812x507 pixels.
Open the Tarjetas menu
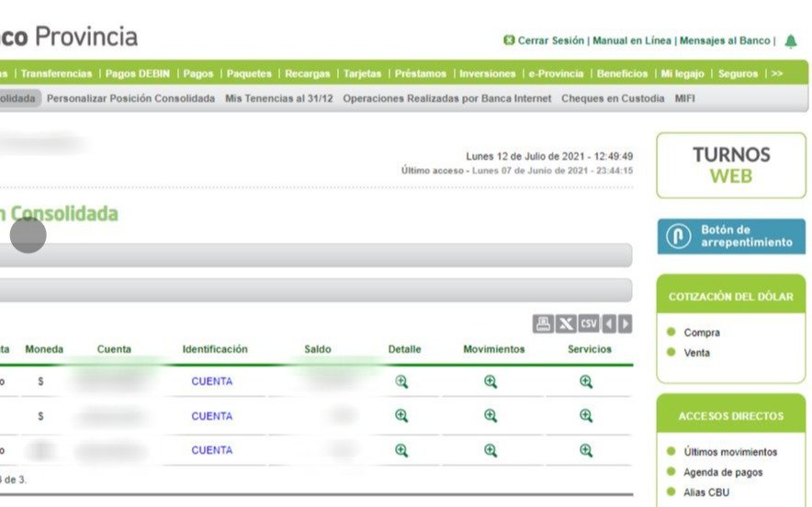pyautogui.click(x=362, y=73)
